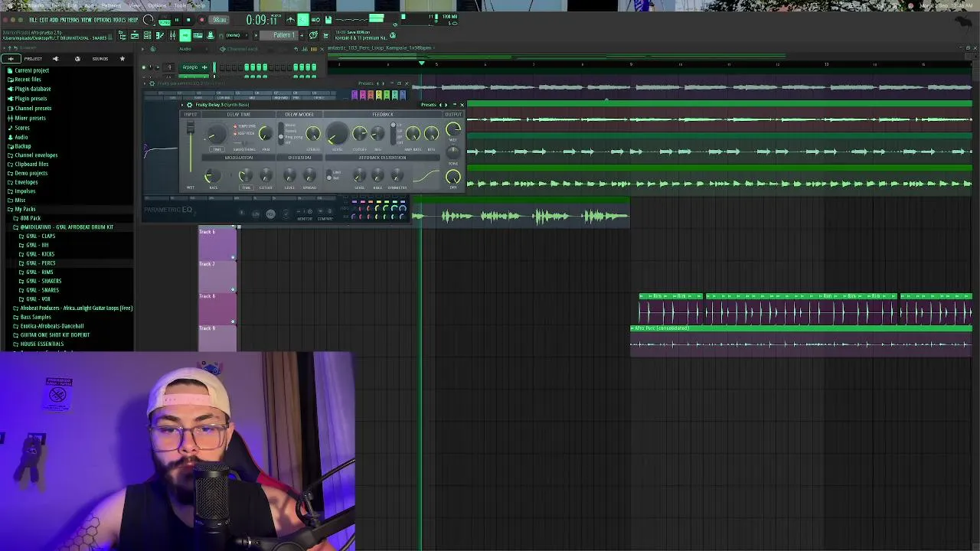Open the GYAL - SHAKERS folder
The width and height of the screenshot is (980, 551).
44,281
